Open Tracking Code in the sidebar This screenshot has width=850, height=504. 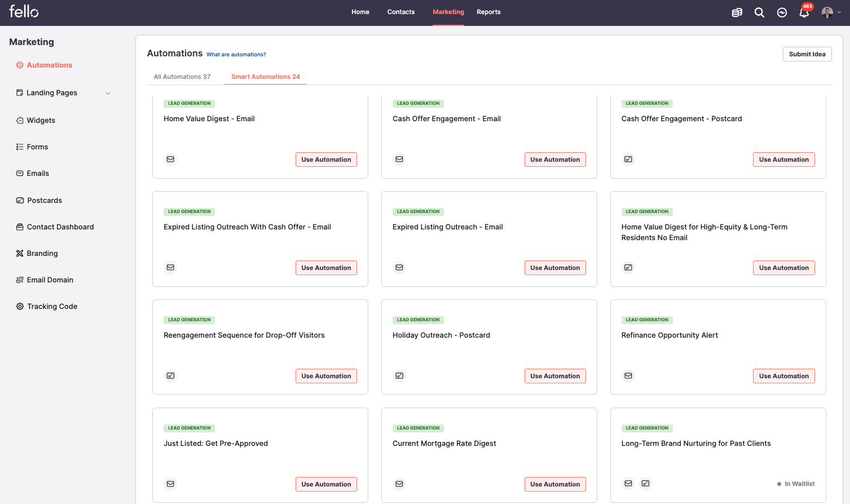(52, 307)
